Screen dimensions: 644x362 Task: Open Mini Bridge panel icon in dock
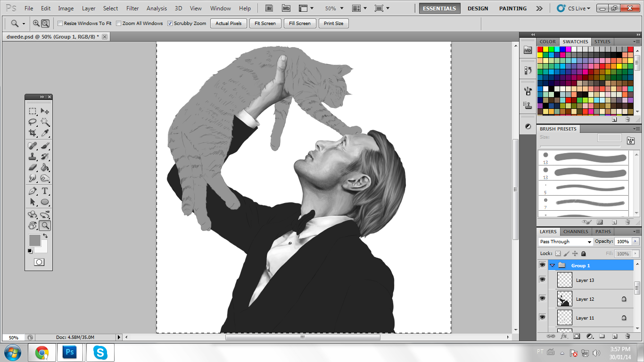(x=528, y=50)
